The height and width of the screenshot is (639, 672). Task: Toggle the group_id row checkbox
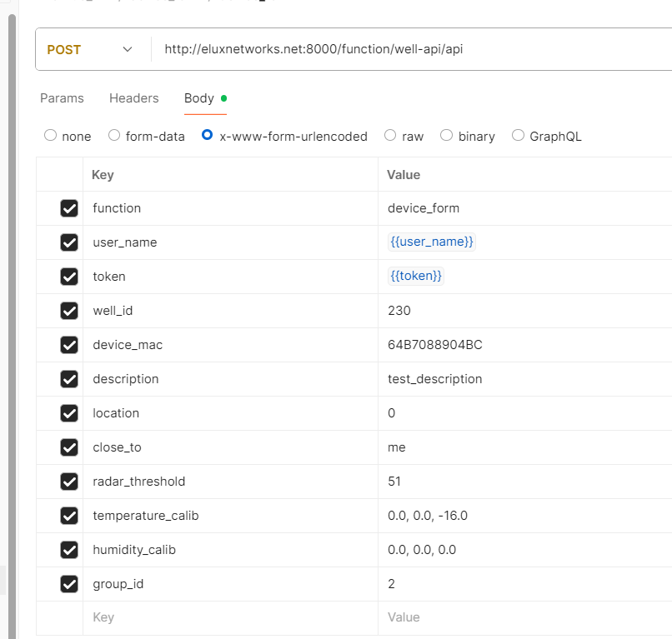[x=69, y=584]
